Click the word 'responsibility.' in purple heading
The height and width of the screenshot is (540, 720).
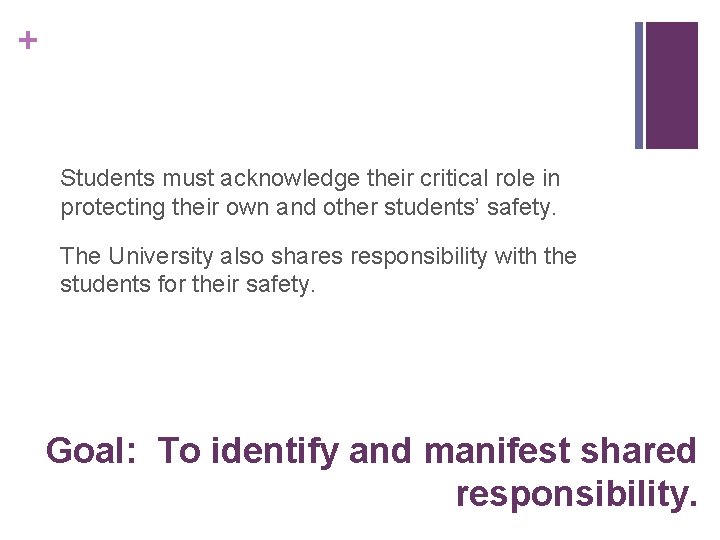point(577,495)
